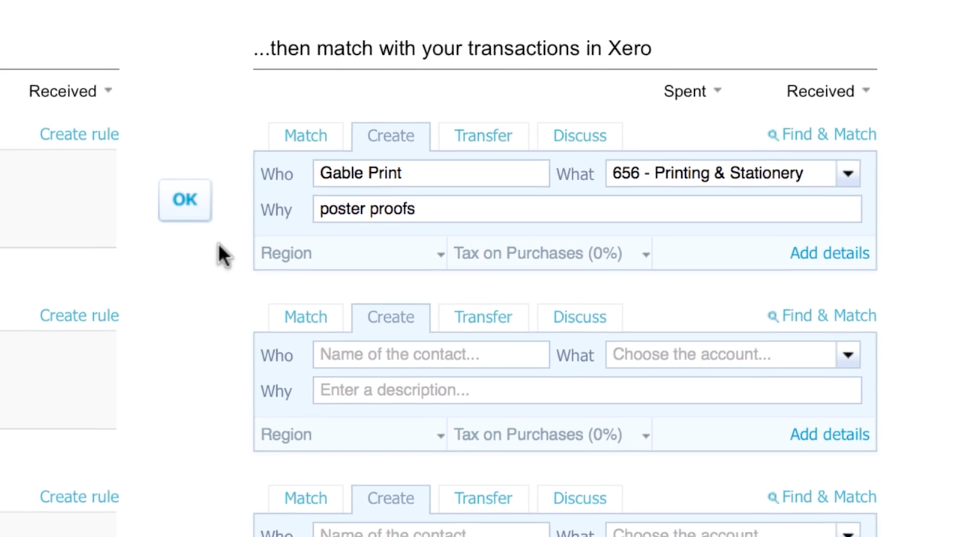Open Find & Match for second transaction

point(822,316)
